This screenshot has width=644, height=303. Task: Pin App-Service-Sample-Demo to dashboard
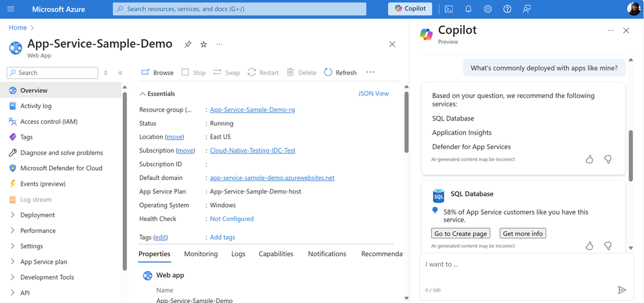pyautogui.click(x=188, y=44)
